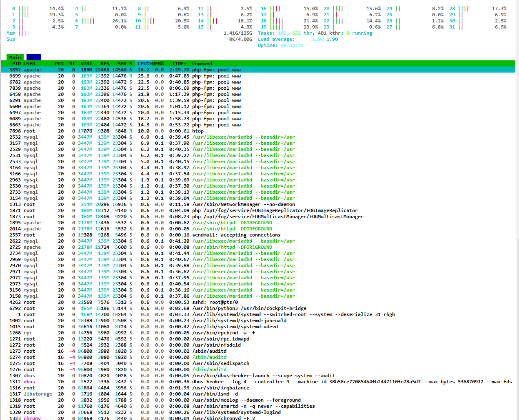Click the Mem usage meter bar
This screenshot has height=420, width=519.
pos(24,33)
